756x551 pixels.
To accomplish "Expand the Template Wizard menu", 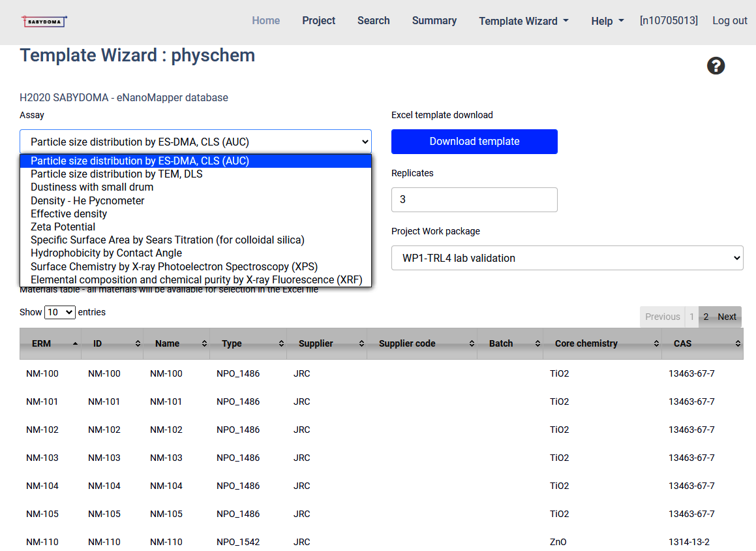I will pos(523,21).
